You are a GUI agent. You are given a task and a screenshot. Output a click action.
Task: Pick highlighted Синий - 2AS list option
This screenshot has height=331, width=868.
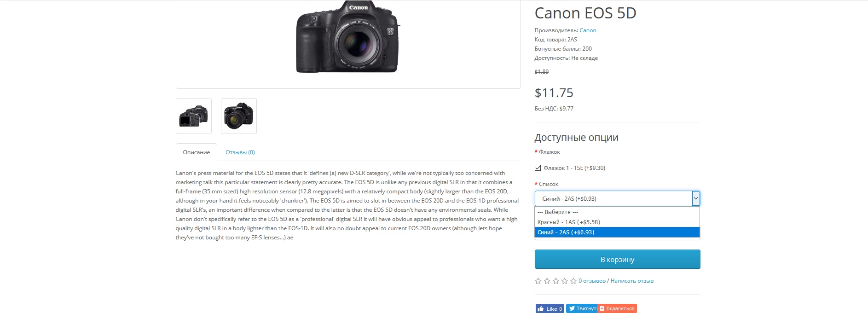617,232
